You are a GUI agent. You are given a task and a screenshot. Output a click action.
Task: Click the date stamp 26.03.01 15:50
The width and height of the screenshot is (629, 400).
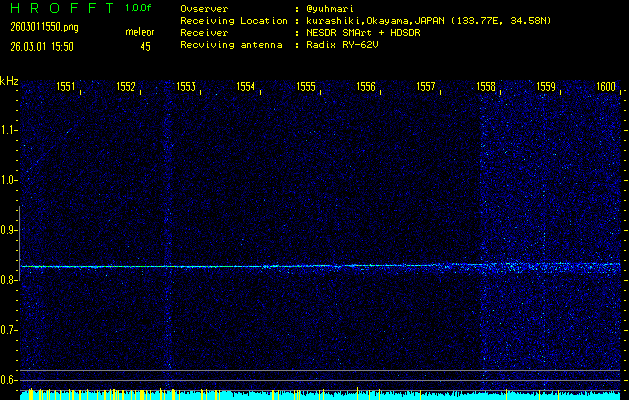pos(42,47)
